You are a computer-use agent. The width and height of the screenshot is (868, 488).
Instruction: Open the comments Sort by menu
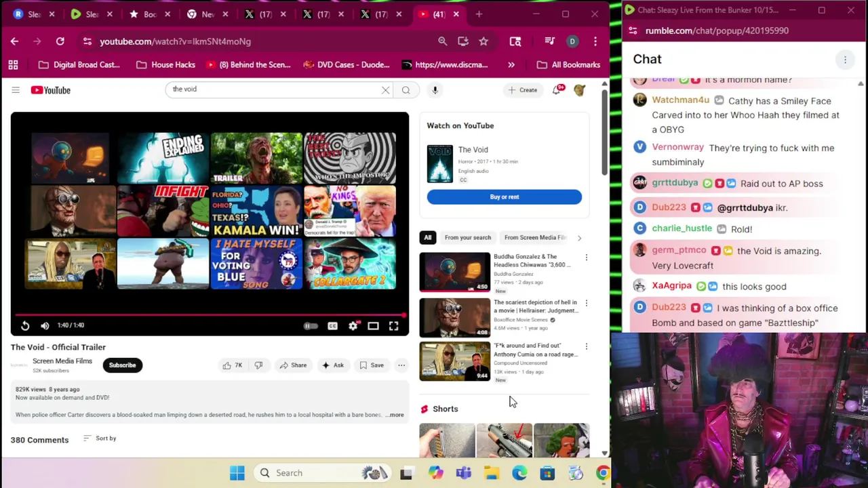(x=100, y=439)
